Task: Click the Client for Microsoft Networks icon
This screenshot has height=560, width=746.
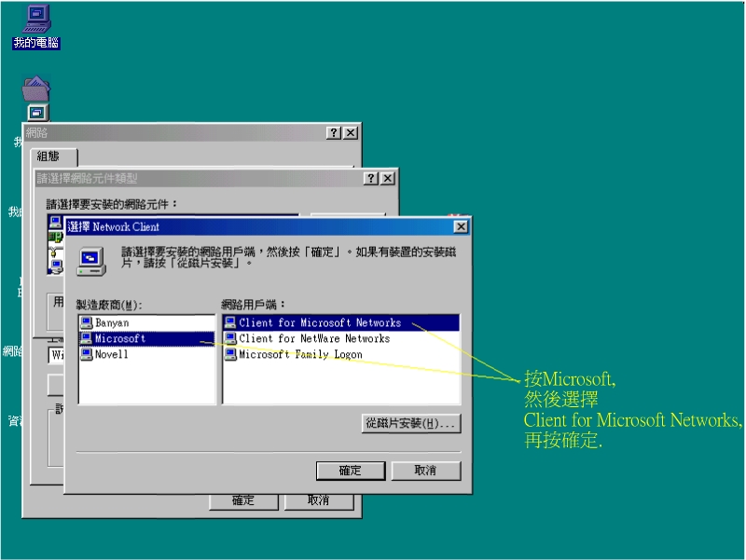Action: [x=230, y=322]
